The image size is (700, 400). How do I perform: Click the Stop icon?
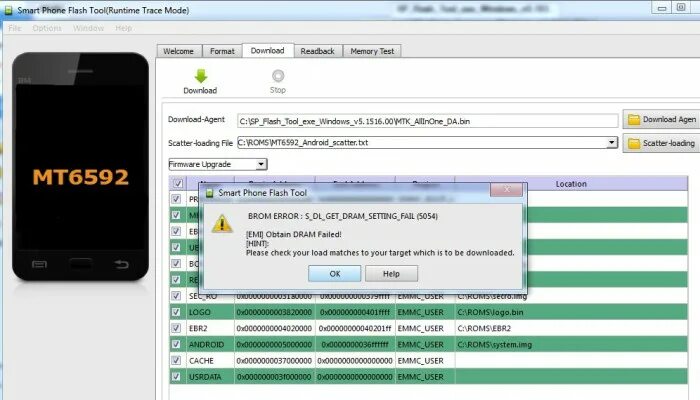(x=278, y=75)
